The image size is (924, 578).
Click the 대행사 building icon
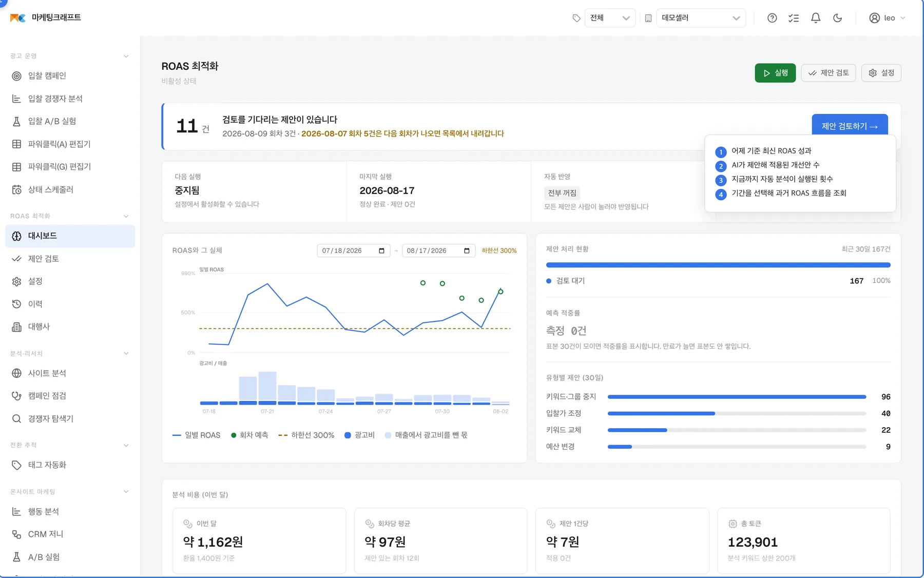pyautogui.click(x=16, y=326)
